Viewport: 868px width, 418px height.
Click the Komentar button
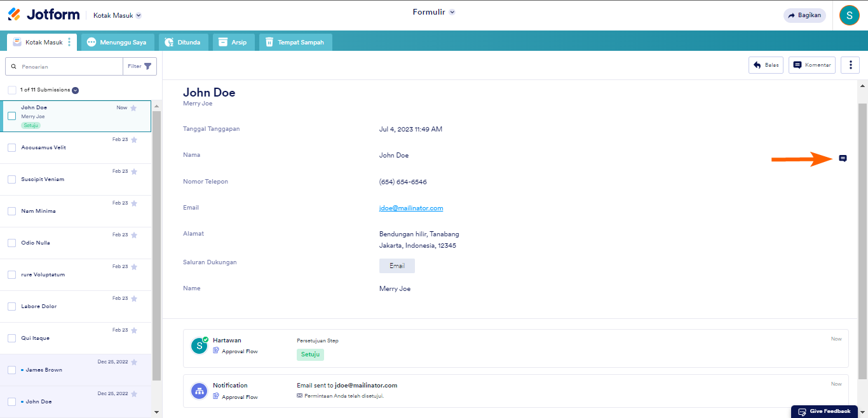(812, 65)
